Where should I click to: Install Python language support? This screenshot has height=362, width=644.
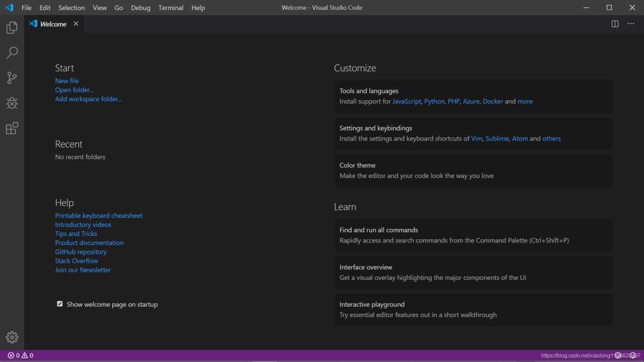434,101
